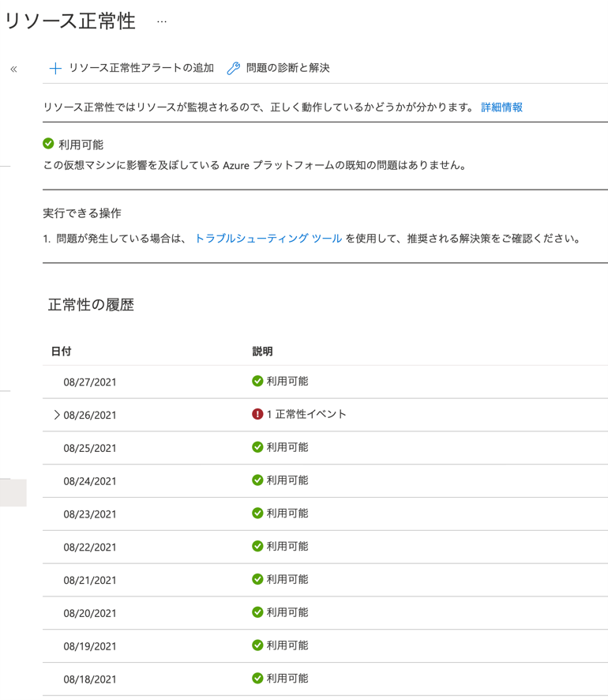Open the ellipsis menu beside リソース正常性 title
This screenshot has height=700, width=608.
(162, 21)
